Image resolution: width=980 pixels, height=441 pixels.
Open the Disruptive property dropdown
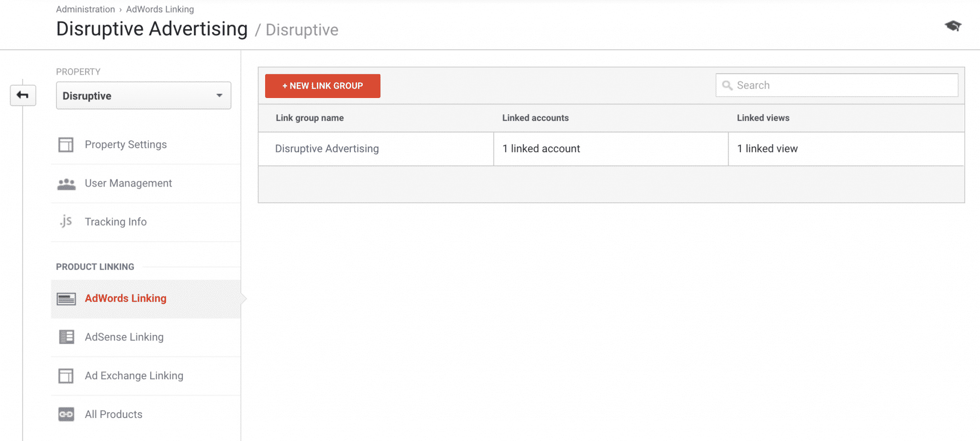pyautogui.click(x=144, y=96)
